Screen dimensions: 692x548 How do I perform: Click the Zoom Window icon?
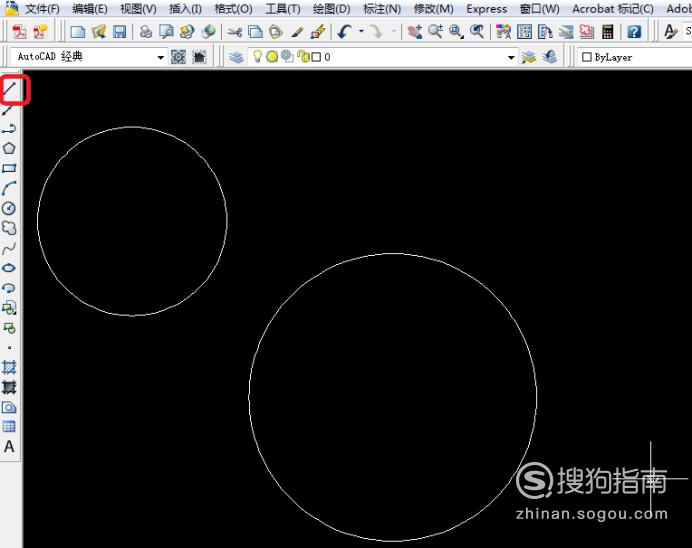pos(456,32)
